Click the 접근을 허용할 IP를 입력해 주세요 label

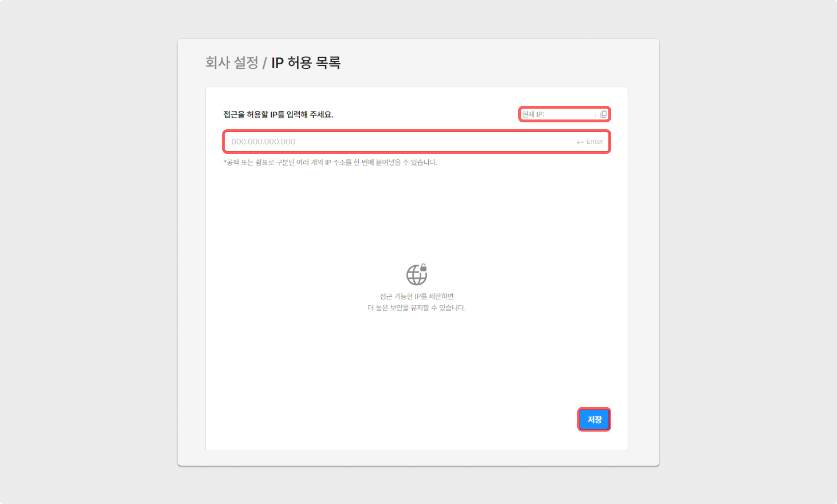coord(278,114)
